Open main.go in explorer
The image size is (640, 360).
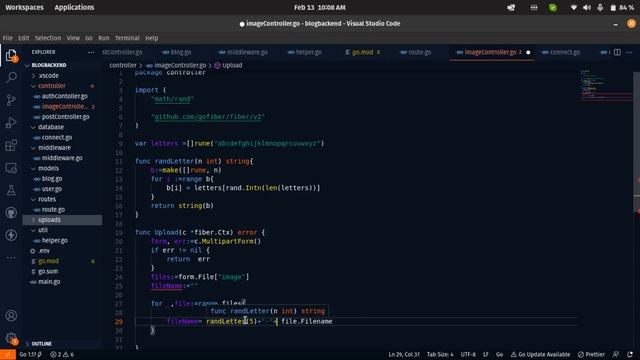pyautogui.click(x=49, y=282)
